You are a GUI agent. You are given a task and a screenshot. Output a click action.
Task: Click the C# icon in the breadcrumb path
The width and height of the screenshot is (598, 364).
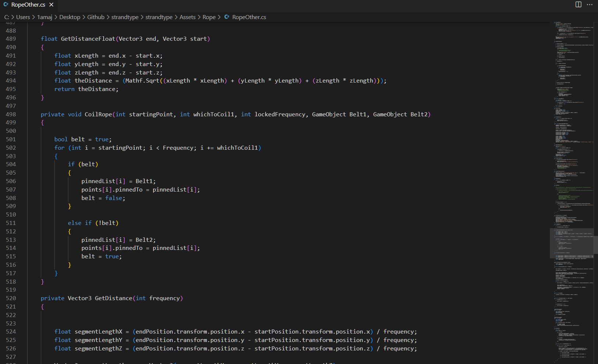click(227, 17)
